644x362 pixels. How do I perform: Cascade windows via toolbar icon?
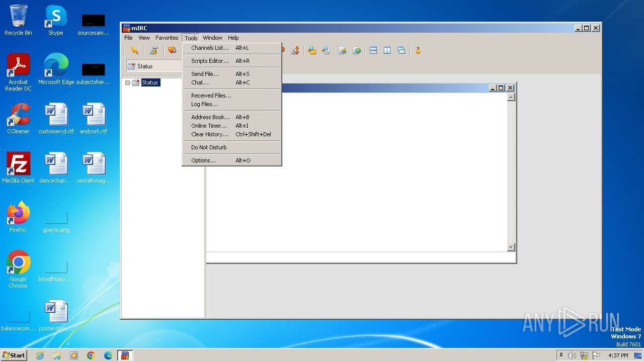tap(401, 50)
